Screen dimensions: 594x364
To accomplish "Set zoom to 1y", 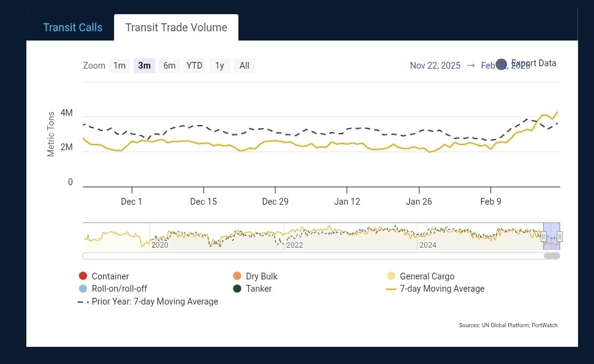I will click(x=219, y=66).
